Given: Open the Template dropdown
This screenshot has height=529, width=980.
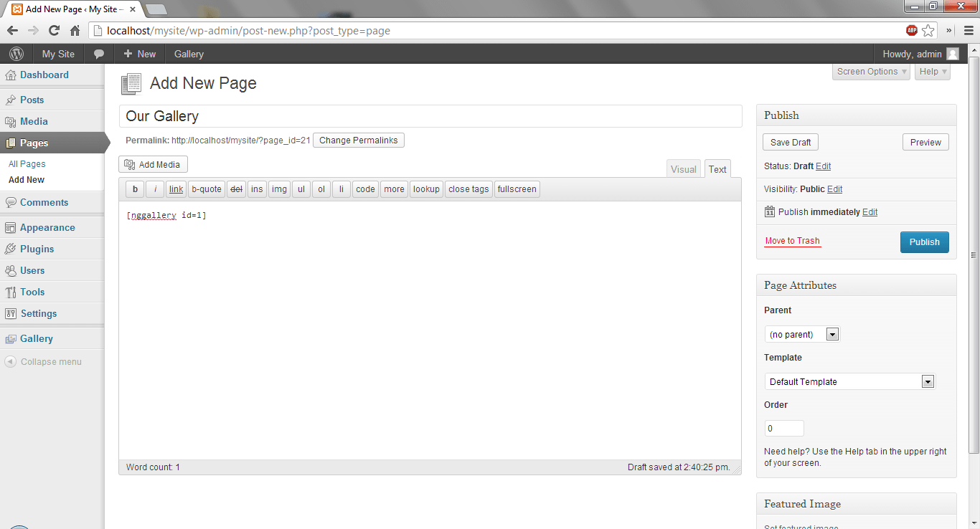Looking at the screenshot, I should click(x=849, y=381).
